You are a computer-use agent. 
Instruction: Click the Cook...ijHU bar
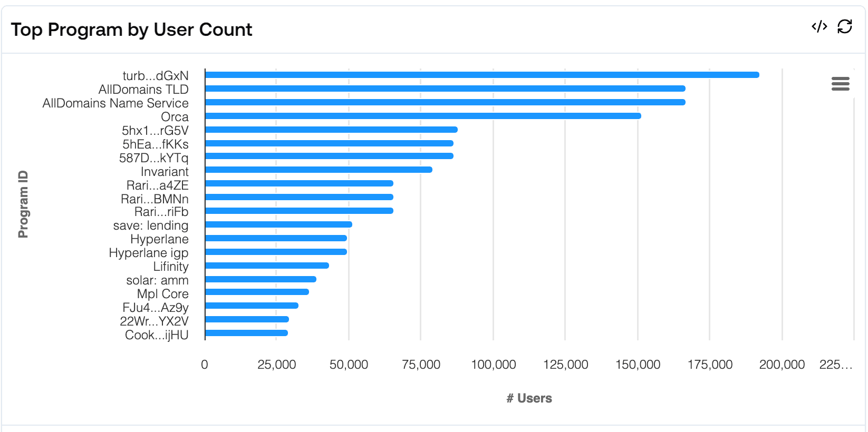246,333
